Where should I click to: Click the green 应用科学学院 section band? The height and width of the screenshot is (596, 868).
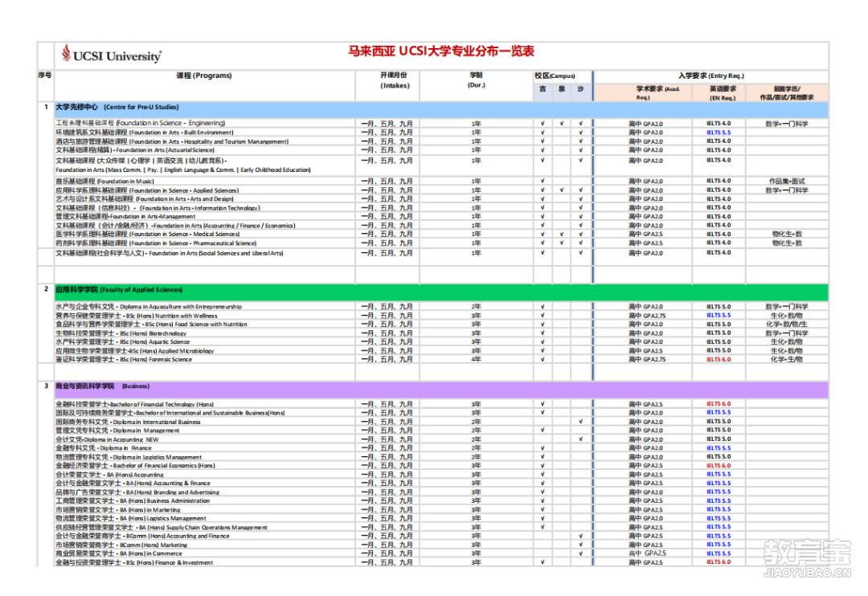[x=442, y=289]
